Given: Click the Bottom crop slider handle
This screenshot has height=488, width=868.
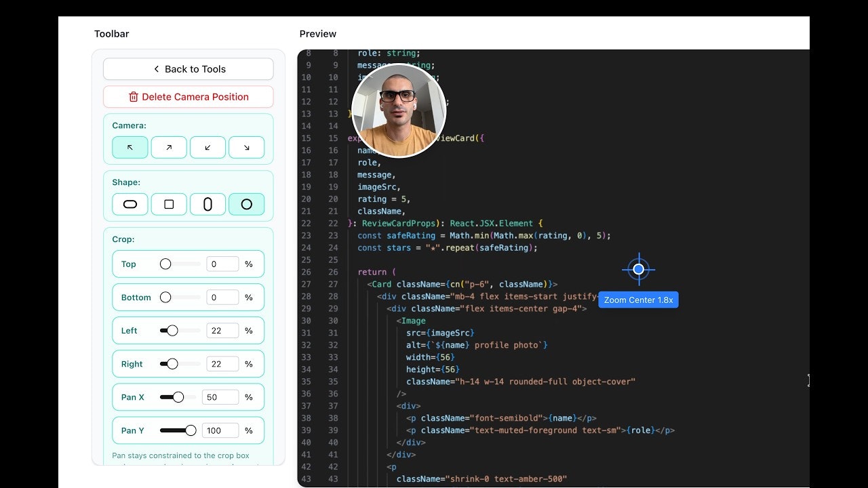Looking at the screenshot, I should (x=165, y=298).
